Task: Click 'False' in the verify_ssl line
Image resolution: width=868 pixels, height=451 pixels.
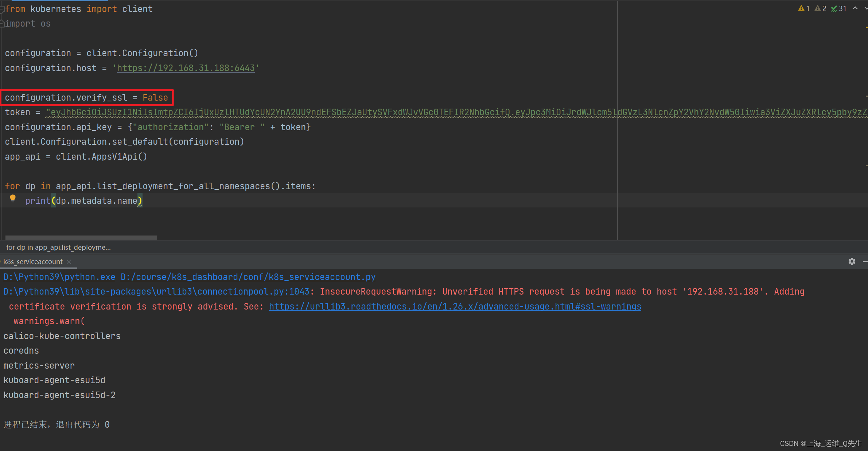Action: (x=155, y=98)
